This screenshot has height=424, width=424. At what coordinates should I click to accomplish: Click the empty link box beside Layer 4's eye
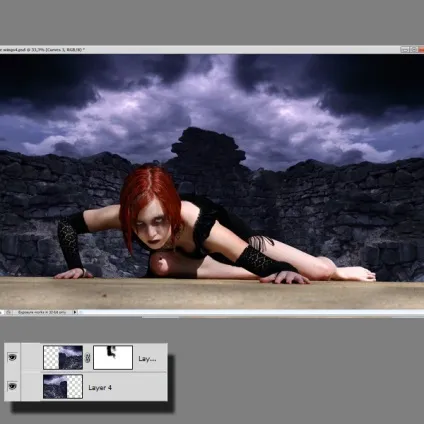(31, 386)
